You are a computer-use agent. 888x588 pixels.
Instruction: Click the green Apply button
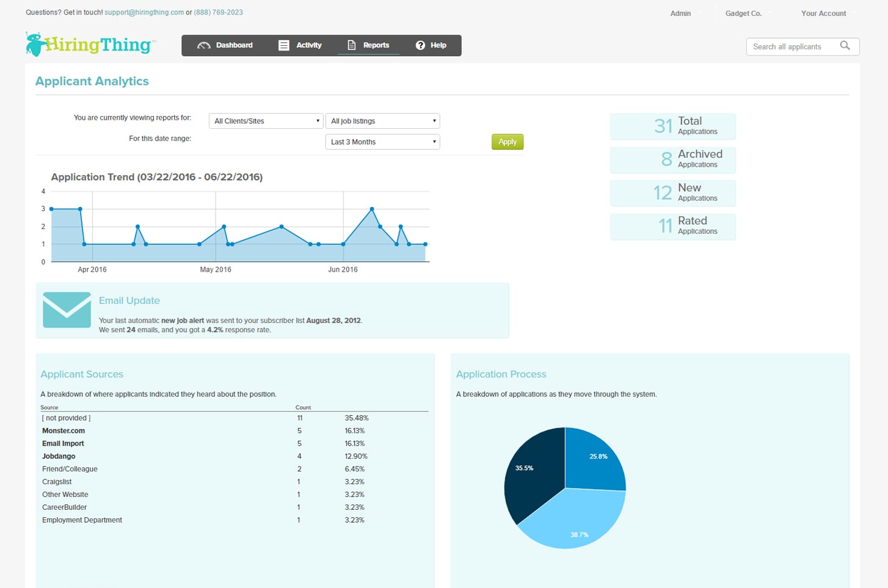coord(508,142)
